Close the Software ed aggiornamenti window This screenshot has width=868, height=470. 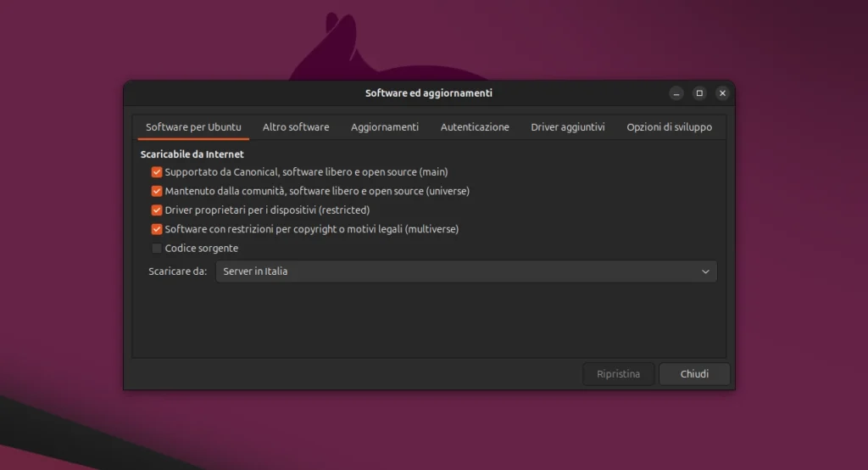coord(722,93)
